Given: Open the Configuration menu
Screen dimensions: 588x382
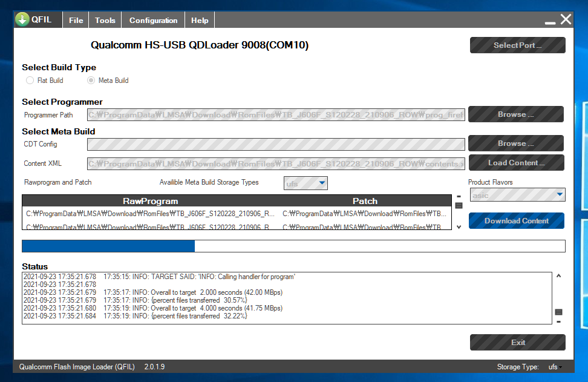Looking at the screenshot, I should [153, 20].
